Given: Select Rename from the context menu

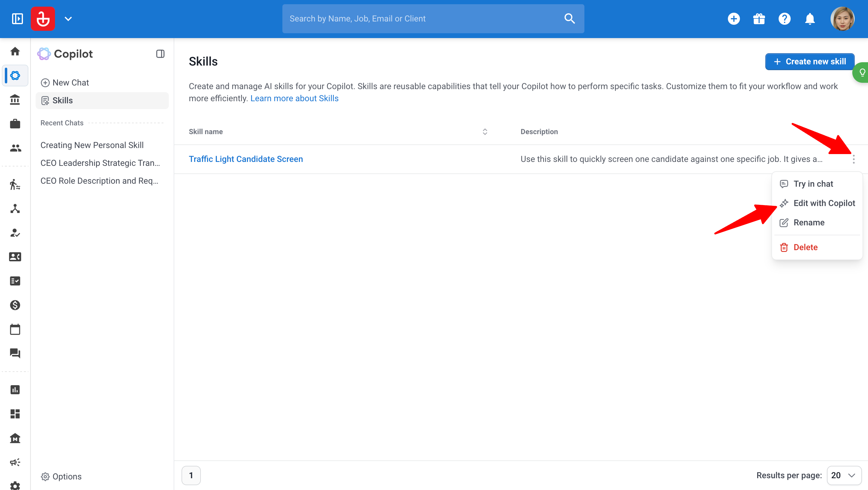Looking at the screenshot, I should point(817,222).
